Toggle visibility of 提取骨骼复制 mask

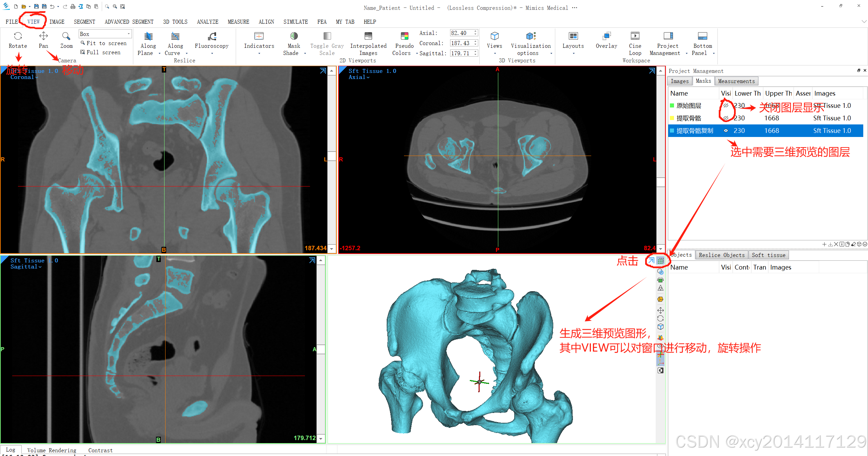(x=726, y=131)
